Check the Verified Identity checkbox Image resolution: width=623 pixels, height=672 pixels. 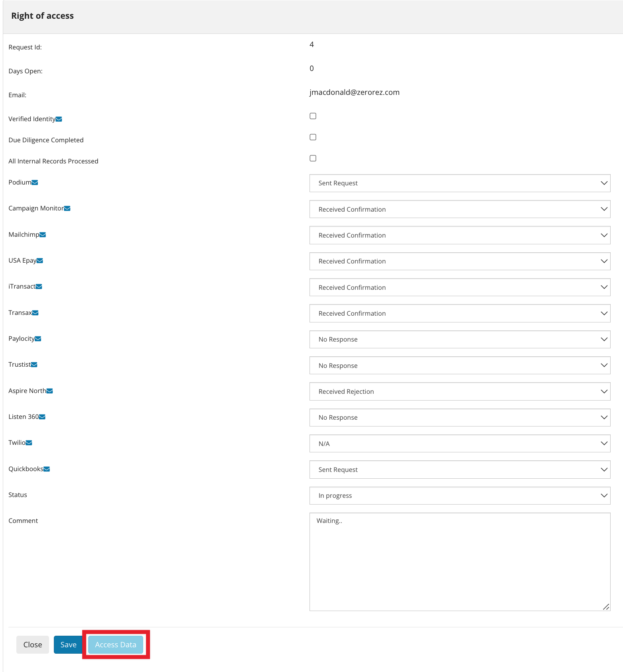click(x=313, y=116)
